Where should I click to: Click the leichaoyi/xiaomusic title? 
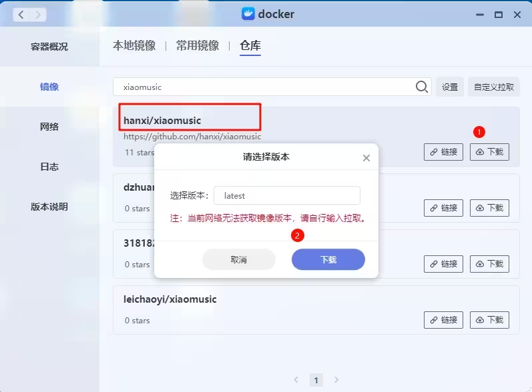[170, 299]
